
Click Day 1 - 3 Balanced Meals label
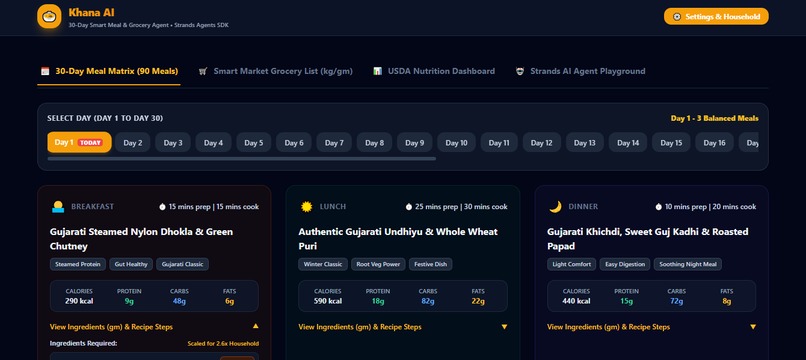[715, 118]
